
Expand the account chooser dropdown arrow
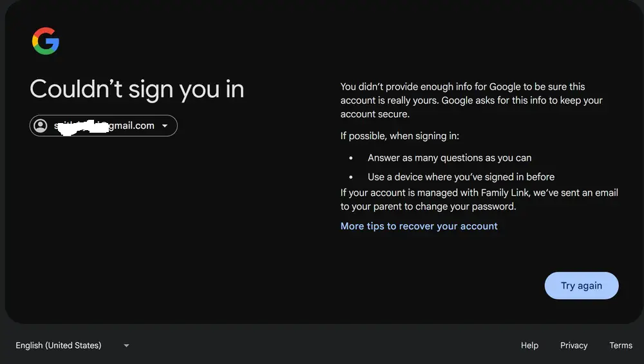tap(165, 126)
